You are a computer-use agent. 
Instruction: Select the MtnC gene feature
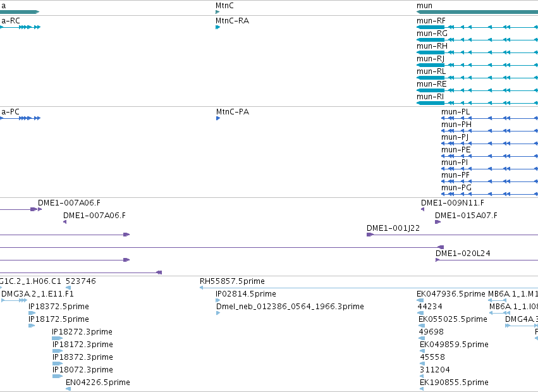coord(217,12)
